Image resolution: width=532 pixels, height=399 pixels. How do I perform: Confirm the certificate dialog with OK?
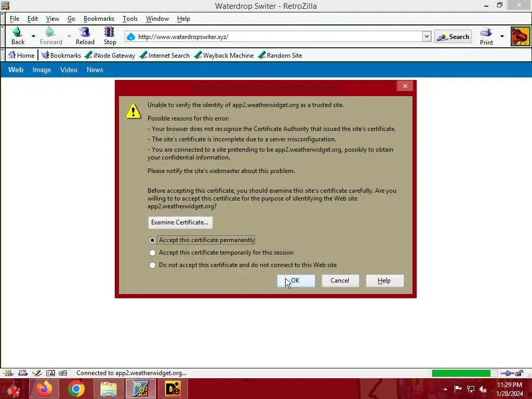tap(296, 281)
